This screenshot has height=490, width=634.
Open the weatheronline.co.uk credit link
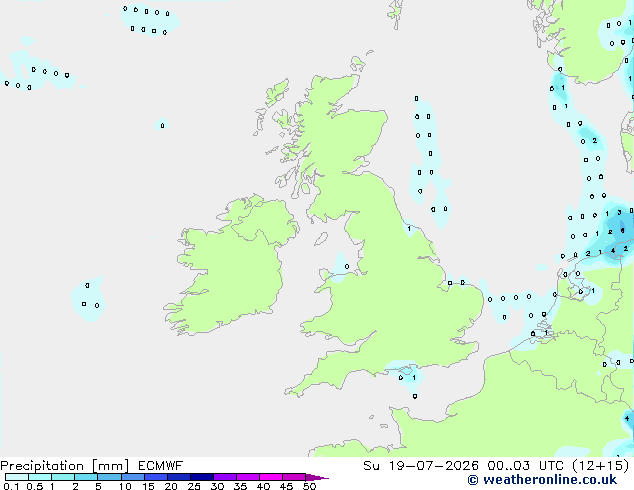tap(542, 480)
